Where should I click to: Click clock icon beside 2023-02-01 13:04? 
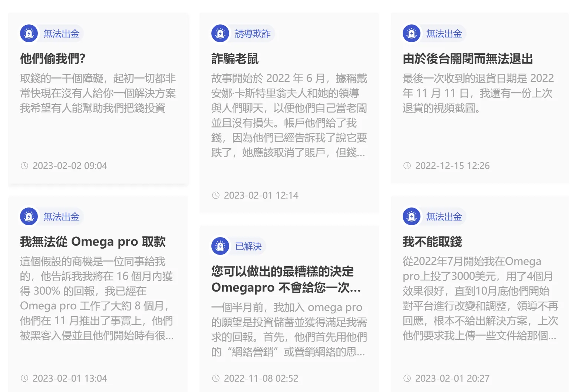tap(24, 378)
